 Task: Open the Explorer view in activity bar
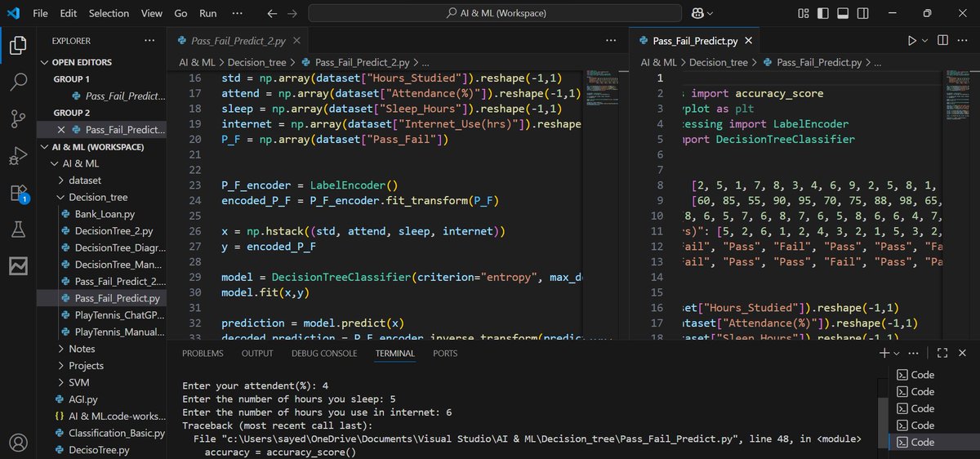tap(18, 45)
